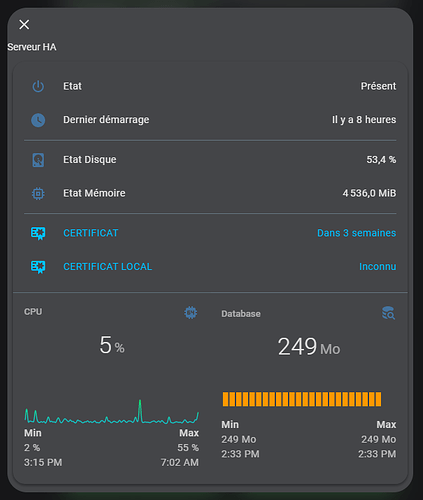Click the memory chip icon for Etat Mémoire

coord(38,193)
